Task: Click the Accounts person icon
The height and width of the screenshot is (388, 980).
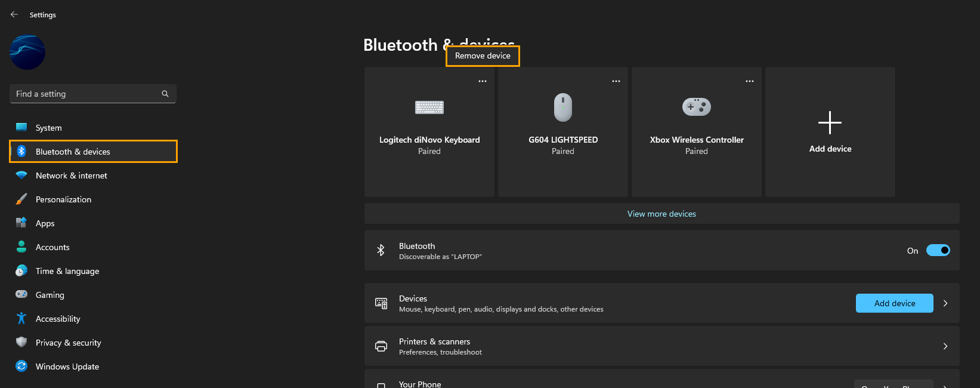Action: pos(21,247)
